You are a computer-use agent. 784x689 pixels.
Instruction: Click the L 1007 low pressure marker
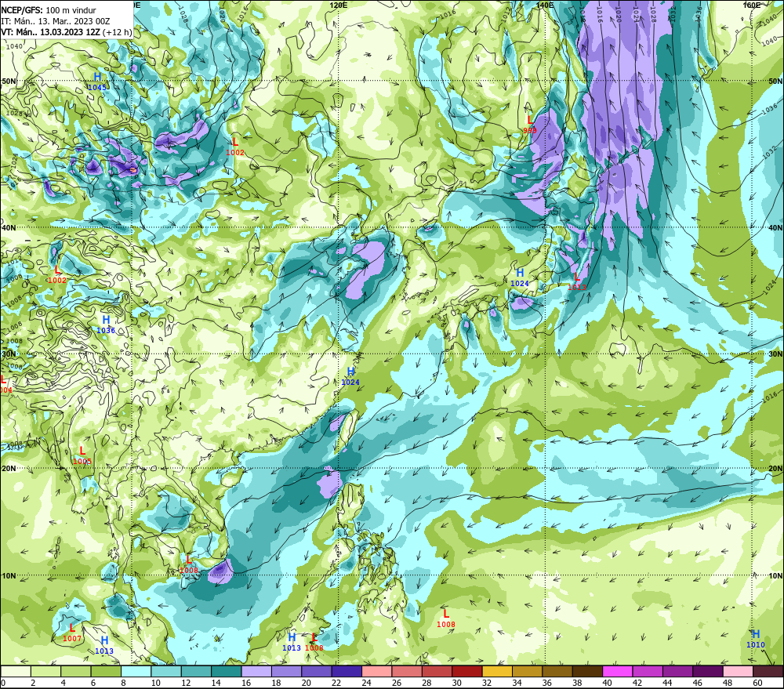72,633
